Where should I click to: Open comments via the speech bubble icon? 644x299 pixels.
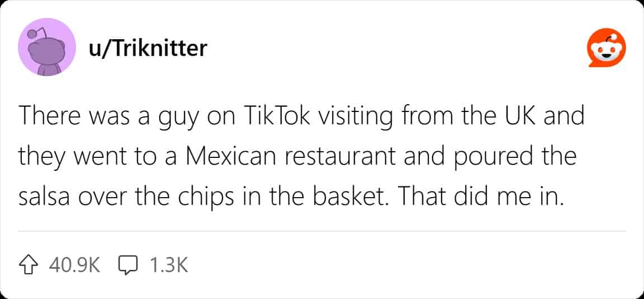127,265
